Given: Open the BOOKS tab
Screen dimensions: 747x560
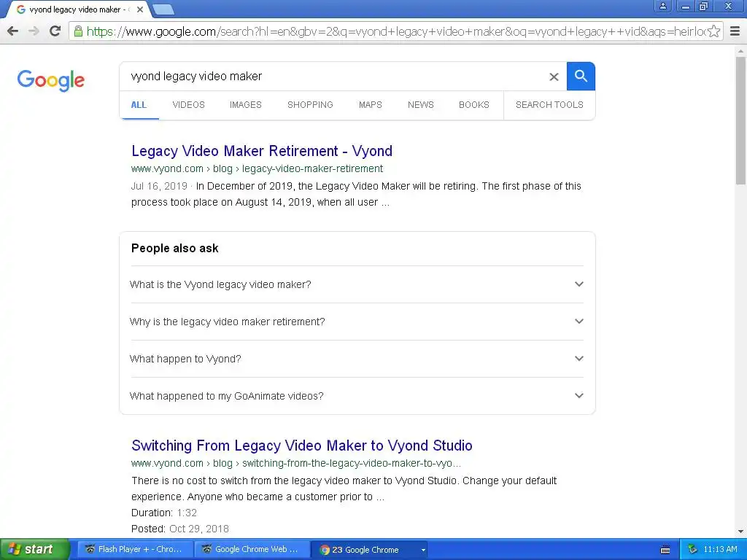Looking at the screenshot, I should (474, 105).
